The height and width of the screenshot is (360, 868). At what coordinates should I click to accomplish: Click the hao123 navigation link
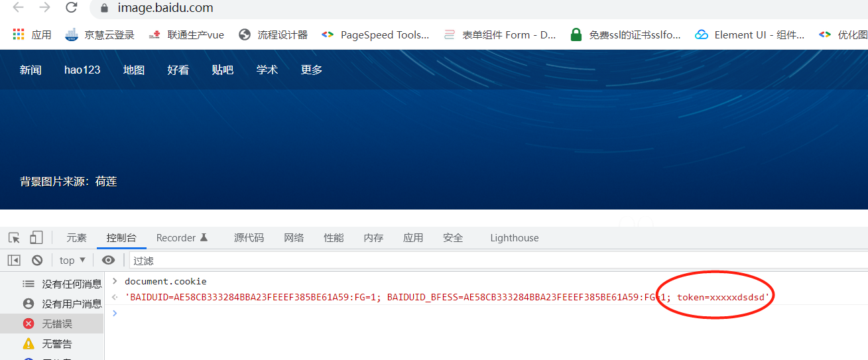click(82, 70)
